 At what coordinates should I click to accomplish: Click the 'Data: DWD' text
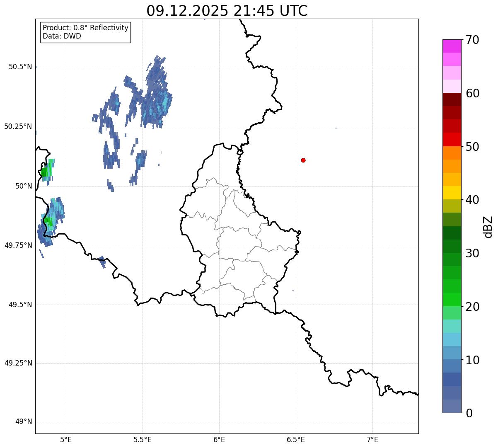tap(62, 36)
